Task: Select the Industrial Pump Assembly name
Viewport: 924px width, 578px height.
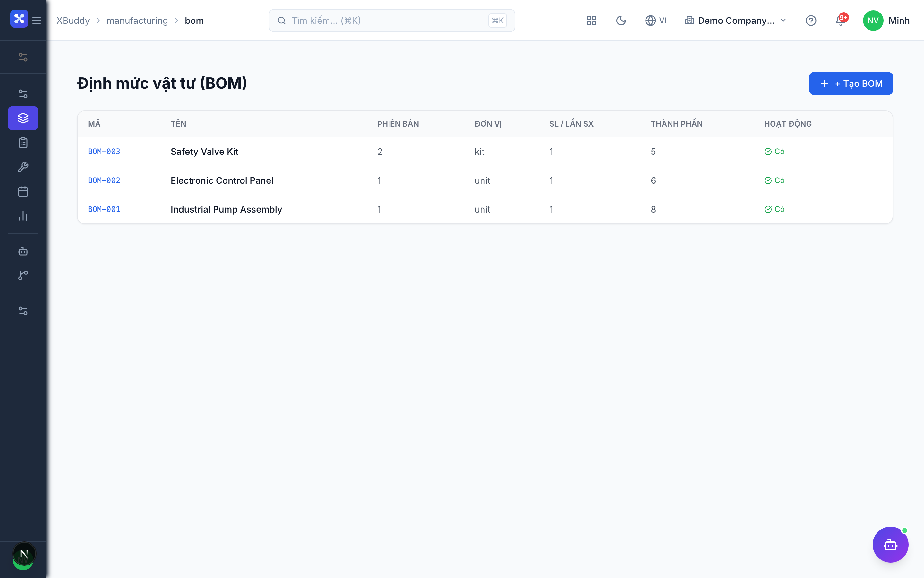Action: click(x=226, y=209)
